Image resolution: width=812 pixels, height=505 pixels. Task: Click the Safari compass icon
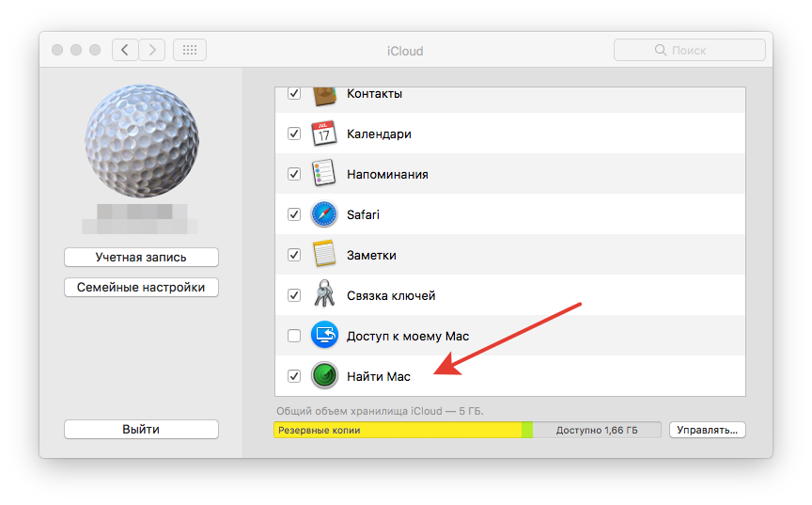[x=324, y=213]
